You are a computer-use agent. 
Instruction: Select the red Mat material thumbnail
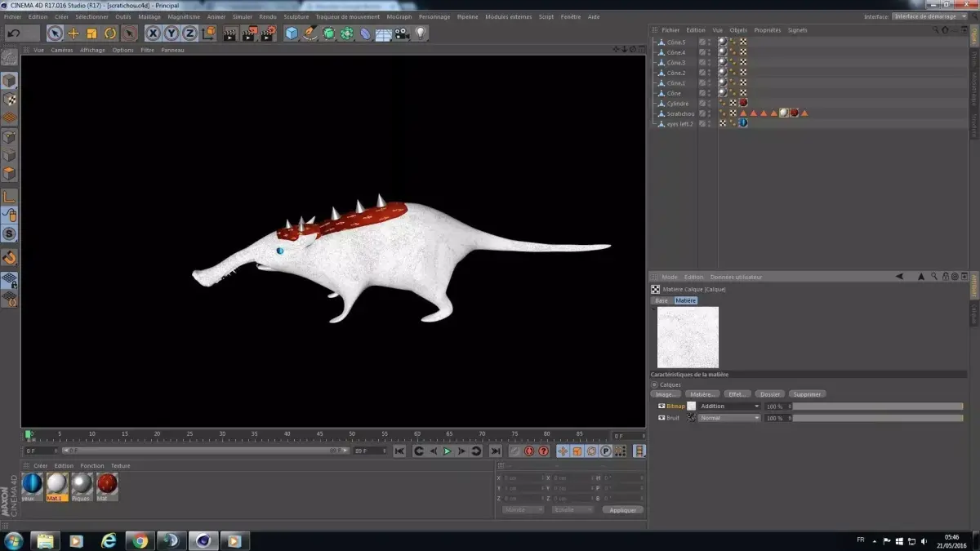[x=107, y=485]
